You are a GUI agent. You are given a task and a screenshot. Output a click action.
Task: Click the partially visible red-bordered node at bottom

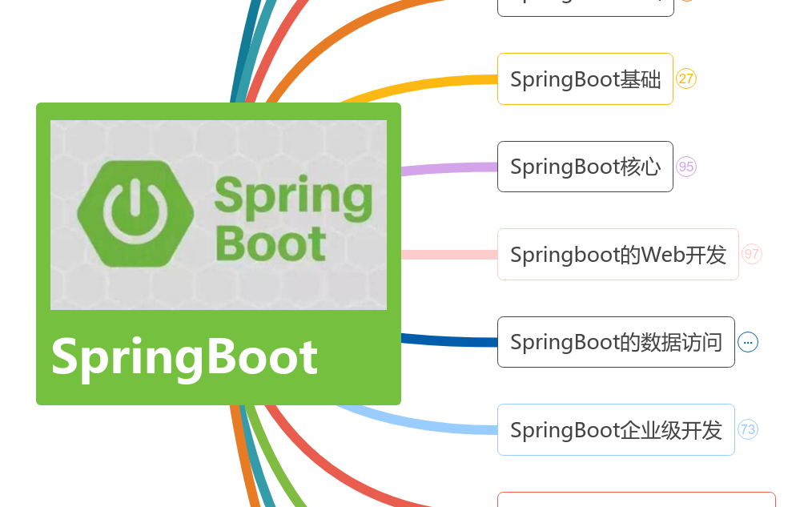pyautogui.click(x=637, y=502)
